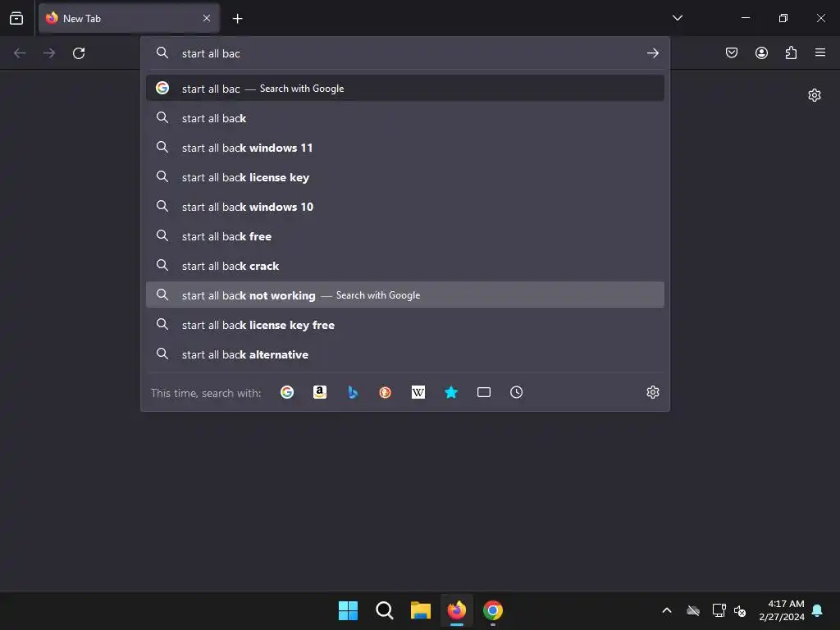Pick the 'start all back license key free' suggestion
This screenshot has height=630, width=840.
405,325
